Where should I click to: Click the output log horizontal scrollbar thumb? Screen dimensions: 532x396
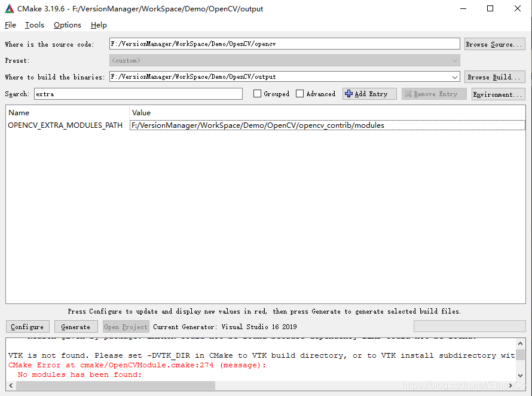pyautogui.click(x=115, y=385)
